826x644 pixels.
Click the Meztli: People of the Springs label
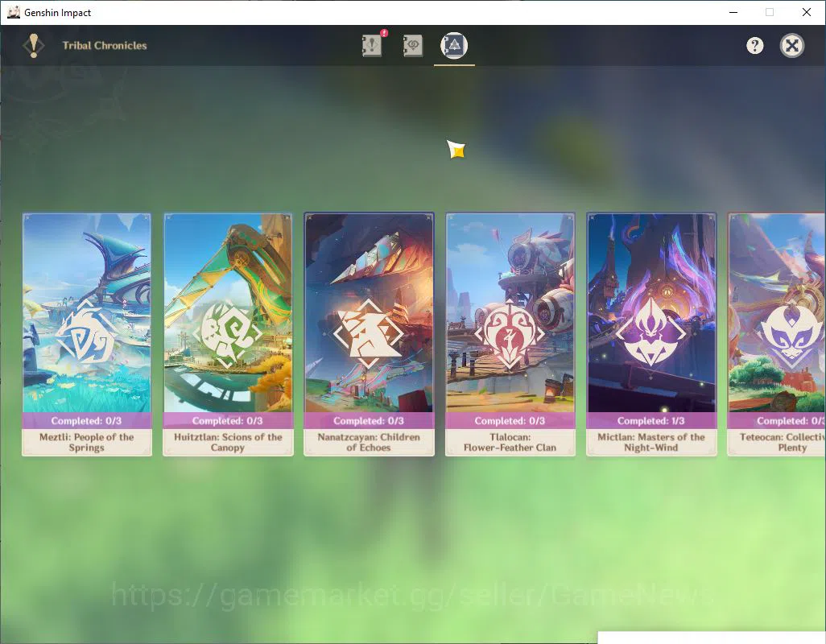click(x=87, y=442)
